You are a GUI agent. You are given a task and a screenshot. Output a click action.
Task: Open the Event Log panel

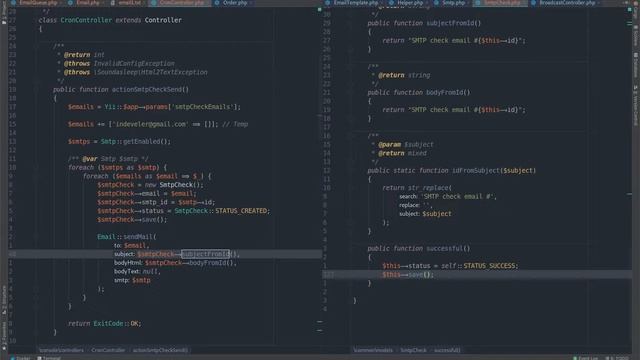point(587,358)
